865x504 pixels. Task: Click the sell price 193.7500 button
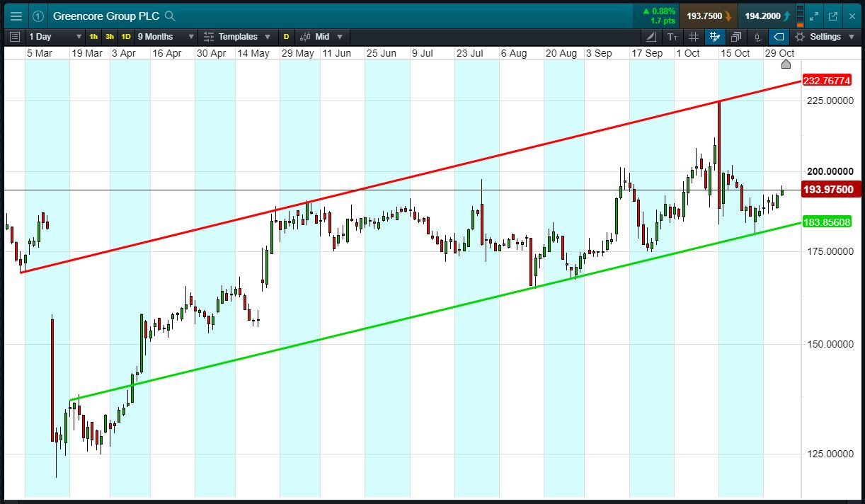(708, 16)
